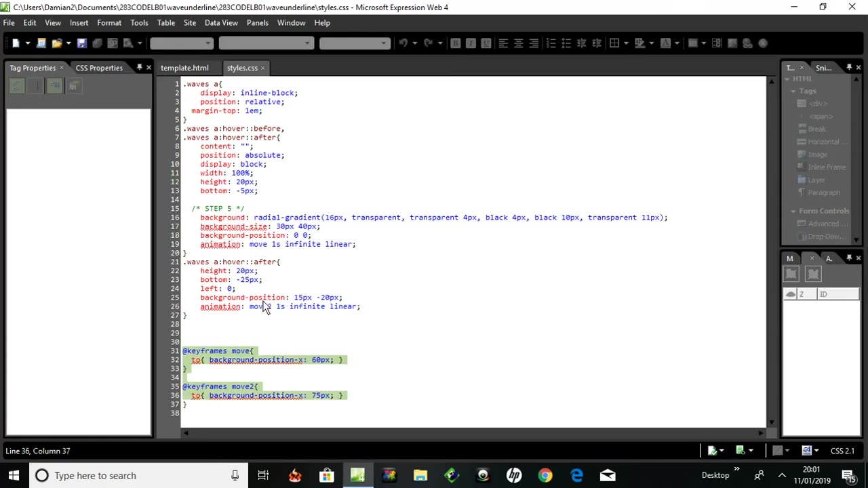Toggle Italic formatting icon

471,43
